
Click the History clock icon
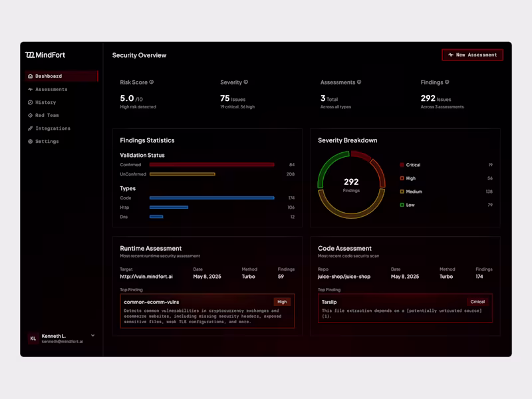[x=30, y=102]
